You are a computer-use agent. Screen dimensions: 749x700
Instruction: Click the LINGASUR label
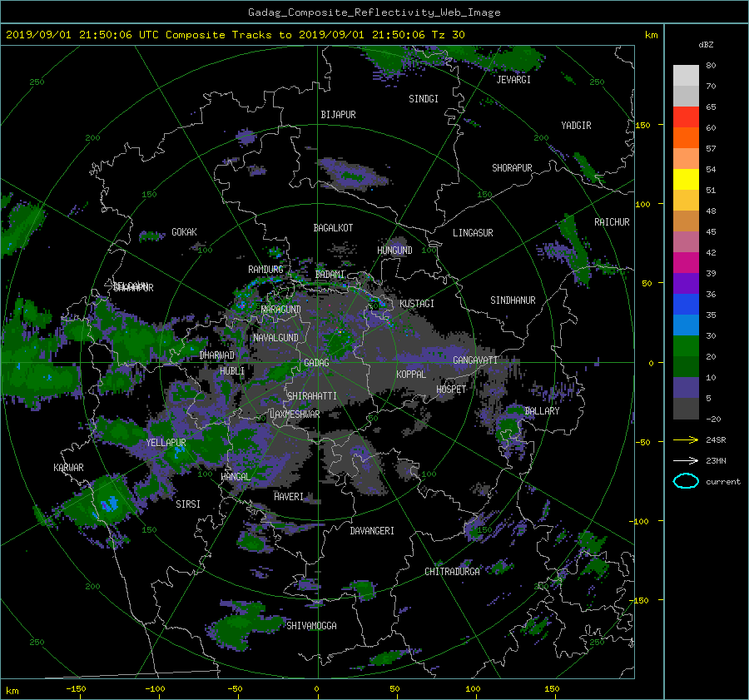473,233
